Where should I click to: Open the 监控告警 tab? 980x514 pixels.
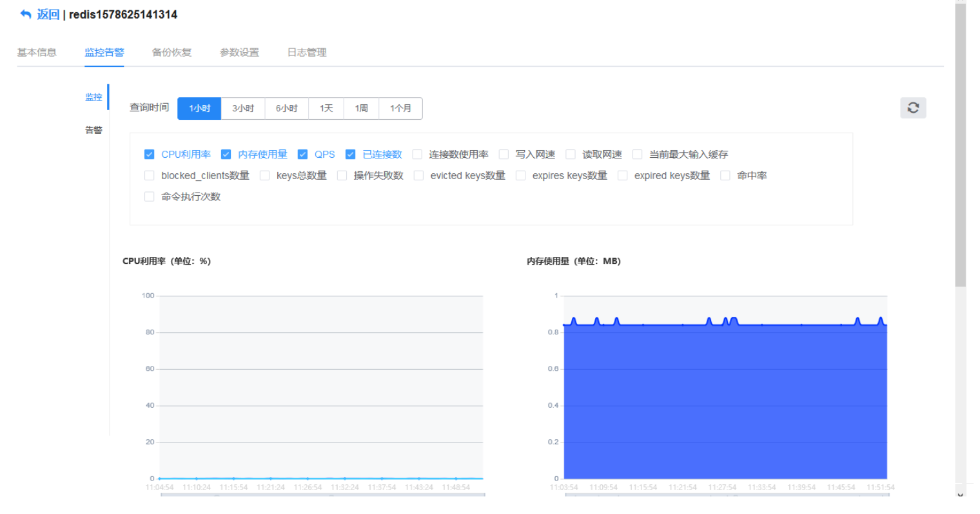[x=104, y=52]
